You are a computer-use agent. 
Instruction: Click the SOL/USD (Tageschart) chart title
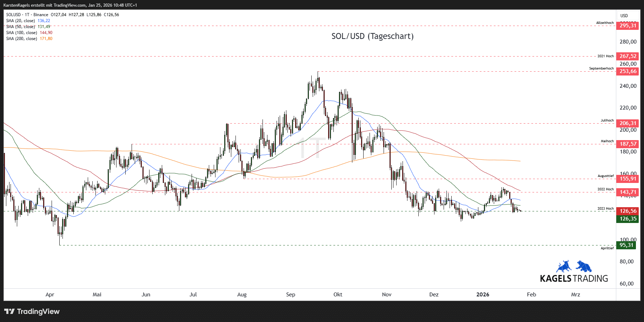click(x=372, y=36)
